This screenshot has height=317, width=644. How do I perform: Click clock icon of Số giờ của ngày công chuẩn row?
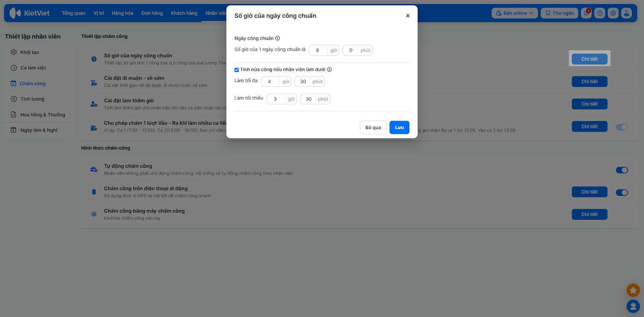coord(94,59)
